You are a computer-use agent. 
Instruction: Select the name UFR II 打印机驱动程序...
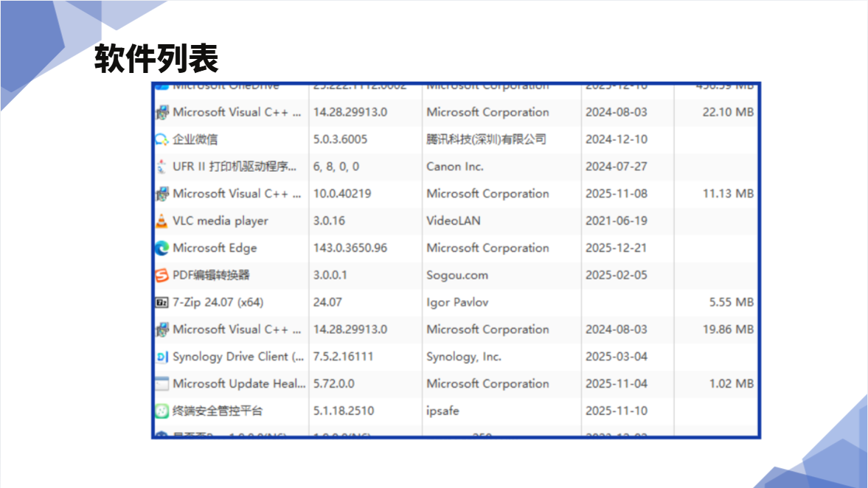coord(235,167)
